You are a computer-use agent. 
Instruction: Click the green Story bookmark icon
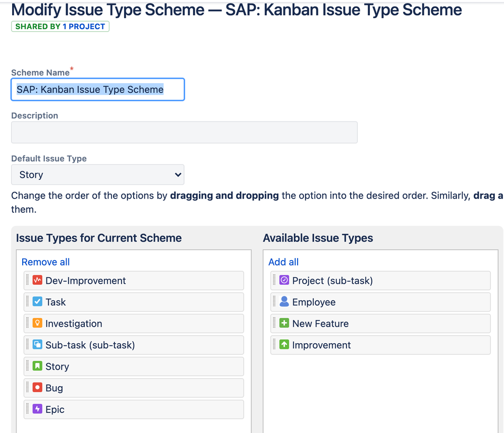click(37, 366)
